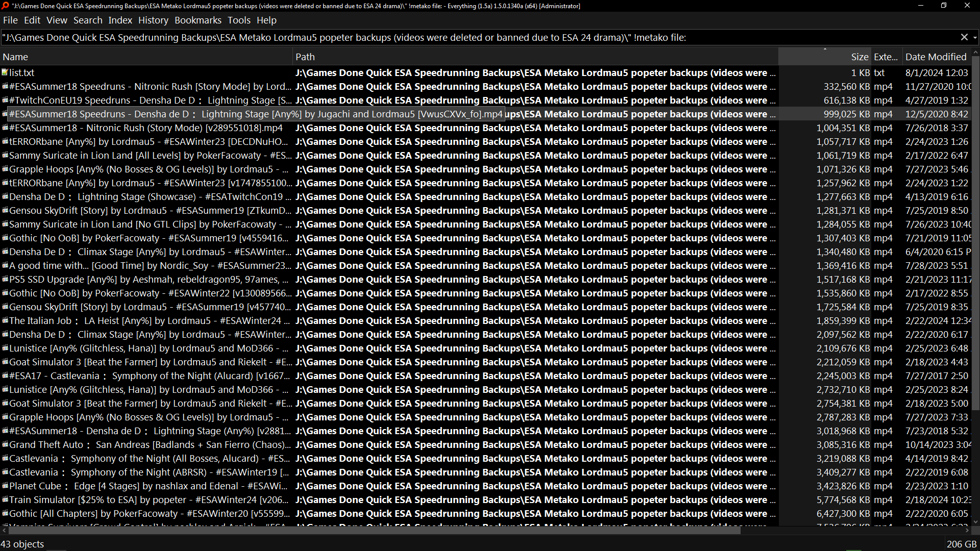Click the 43 objects status bar text
Screen dimensions: 980x551
22,544
